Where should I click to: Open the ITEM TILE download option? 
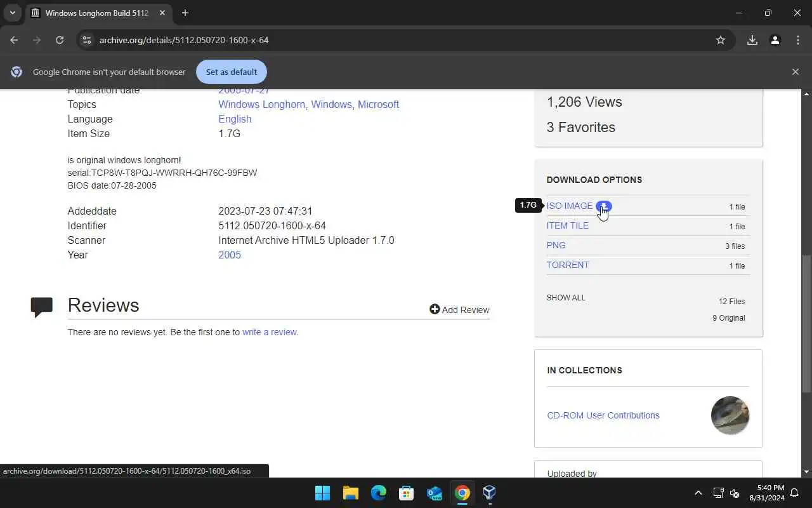(568, 225)
